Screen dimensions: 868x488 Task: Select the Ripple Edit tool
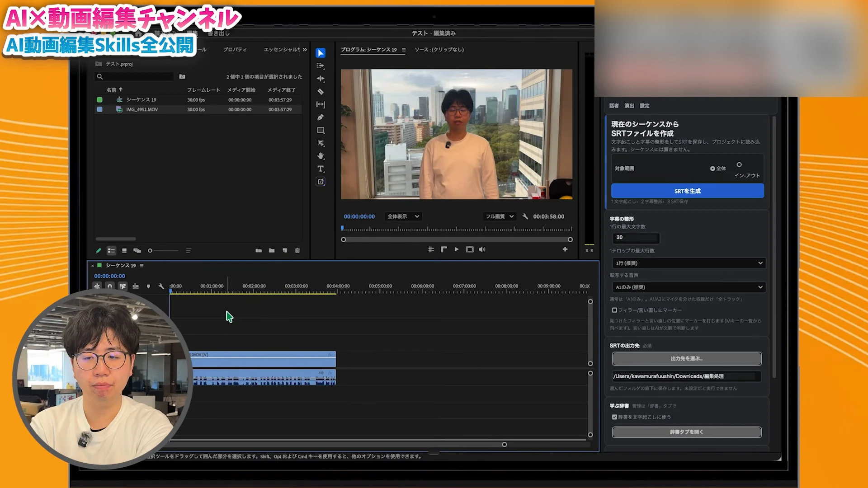321,79
